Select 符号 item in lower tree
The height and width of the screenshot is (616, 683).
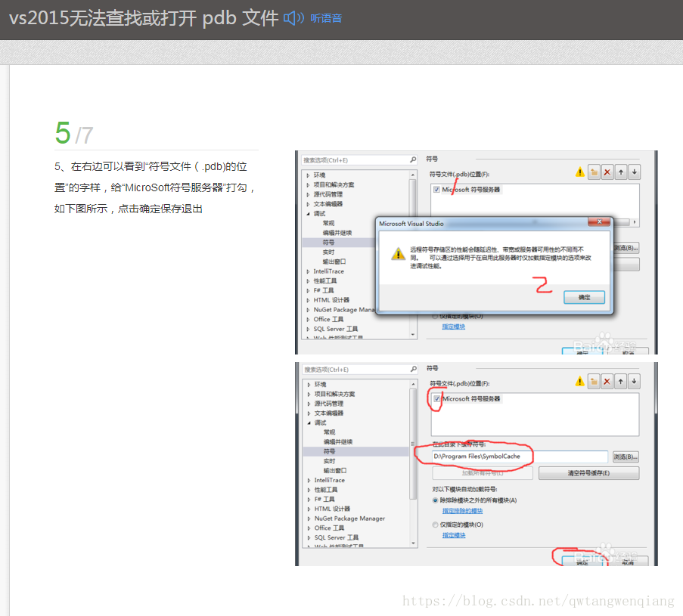click(x=329, y=451)
